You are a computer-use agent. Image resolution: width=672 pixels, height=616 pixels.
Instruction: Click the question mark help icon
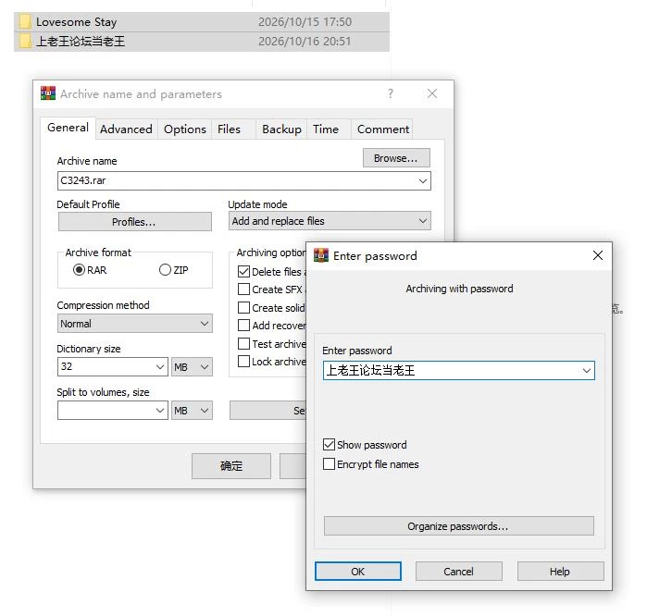(x=391, y=93)
